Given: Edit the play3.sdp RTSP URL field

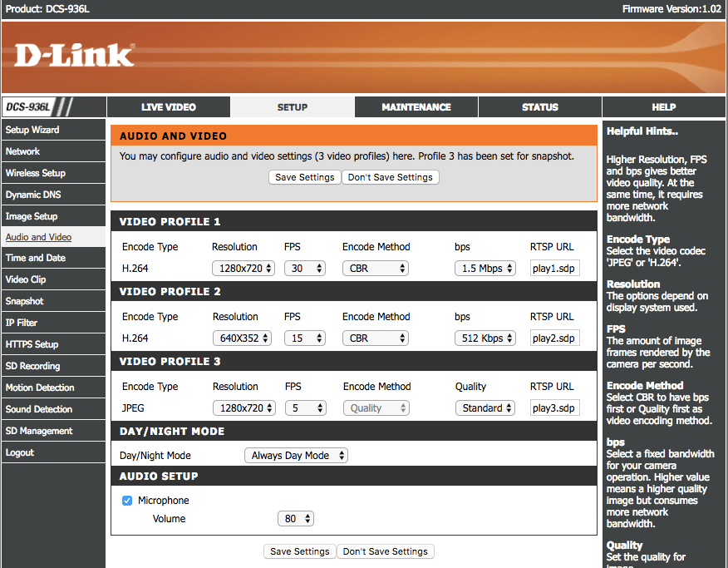Looking at the screenshot, I should coord(554,408).
